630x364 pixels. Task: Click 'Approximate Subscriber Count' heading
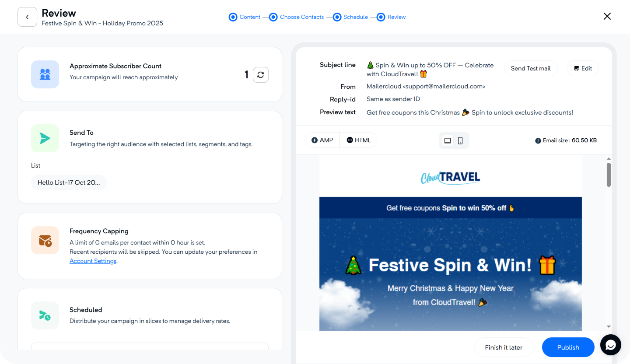[x=115, y=66]
